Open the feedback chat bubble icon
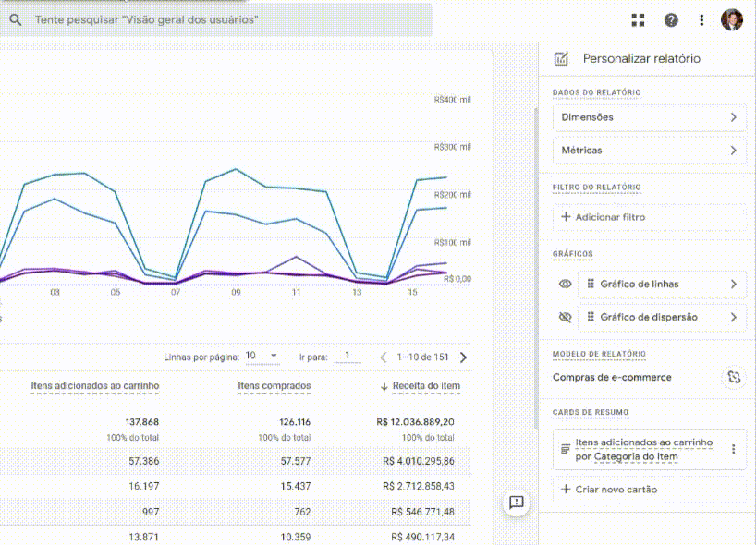 click(x=517, y=502)
